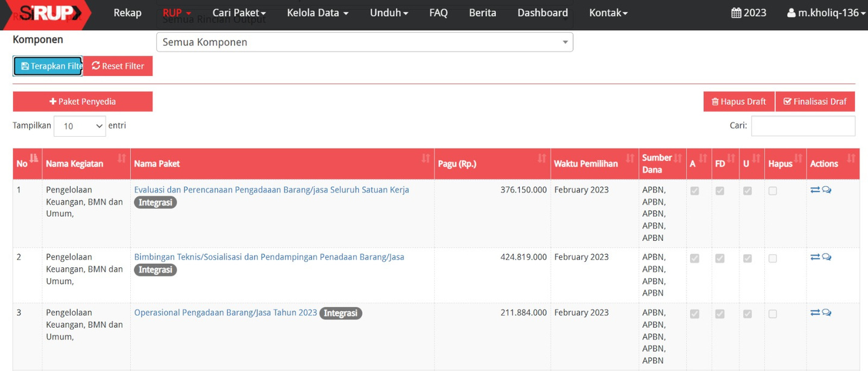The width and height of the screenshot is (868, 371).
Task: Go to the Dashboard menu item
Action: (542, 13)
